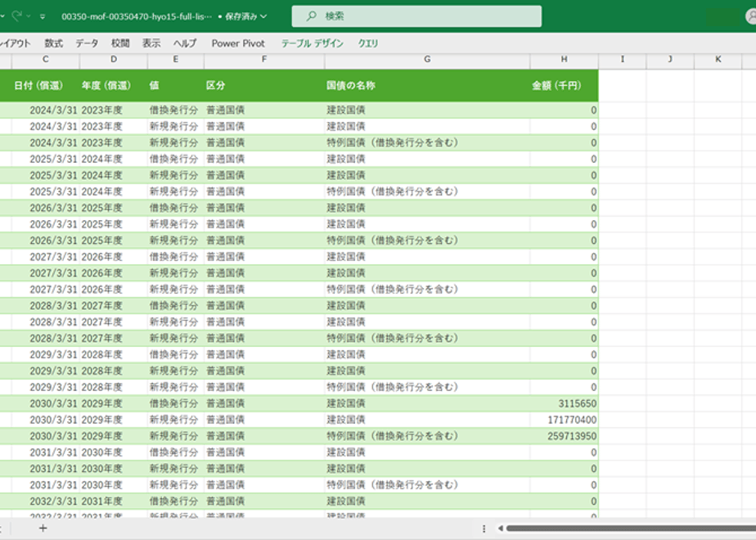Open the 数式 ribbon tab

click(53, 43)
